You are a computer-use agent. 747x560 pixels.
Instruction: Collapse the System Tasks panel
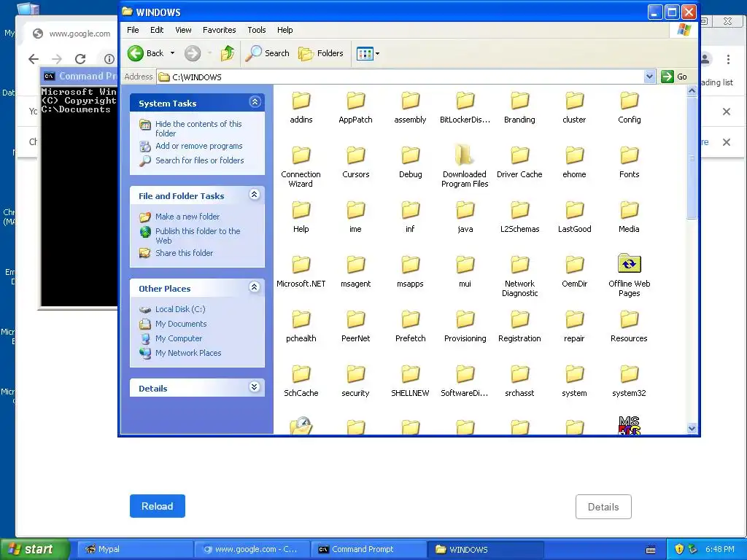[x=255, y=102]
